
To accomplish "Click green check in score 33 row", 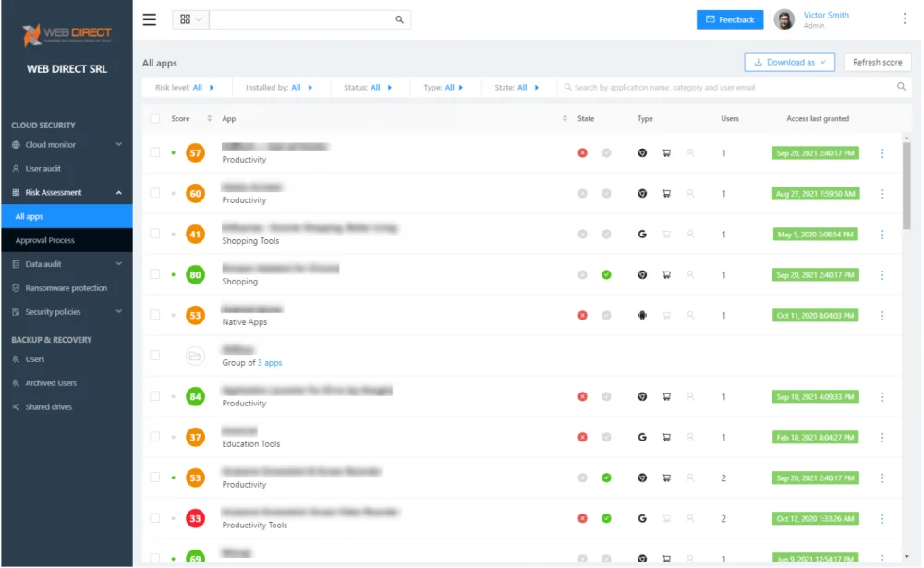I will tap(606, 518).
